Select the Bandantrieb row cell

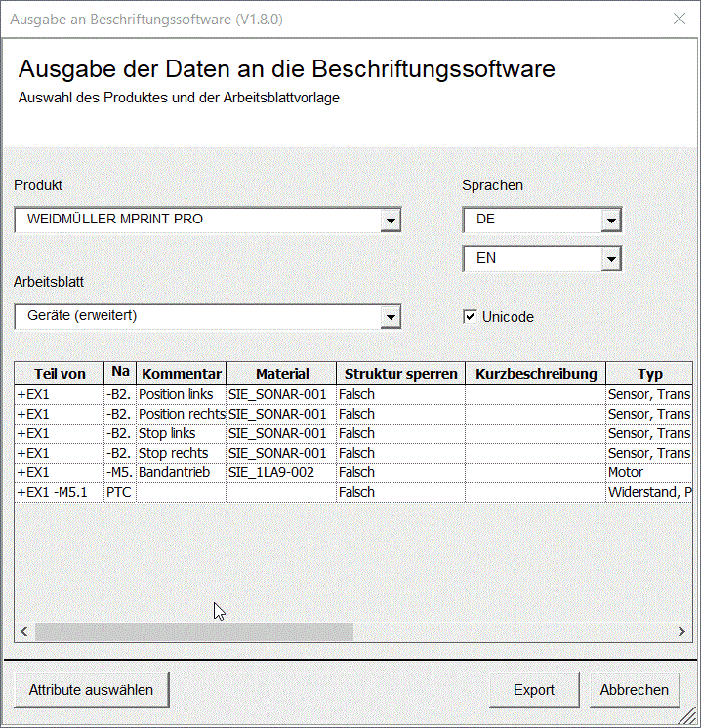point(182,472)
